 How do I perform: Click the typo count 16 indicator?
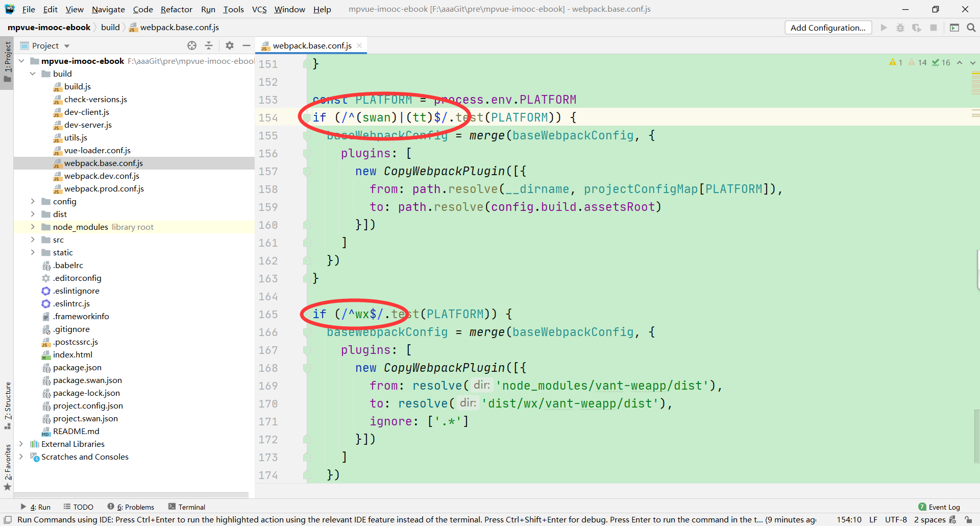[x=941, y=62]
